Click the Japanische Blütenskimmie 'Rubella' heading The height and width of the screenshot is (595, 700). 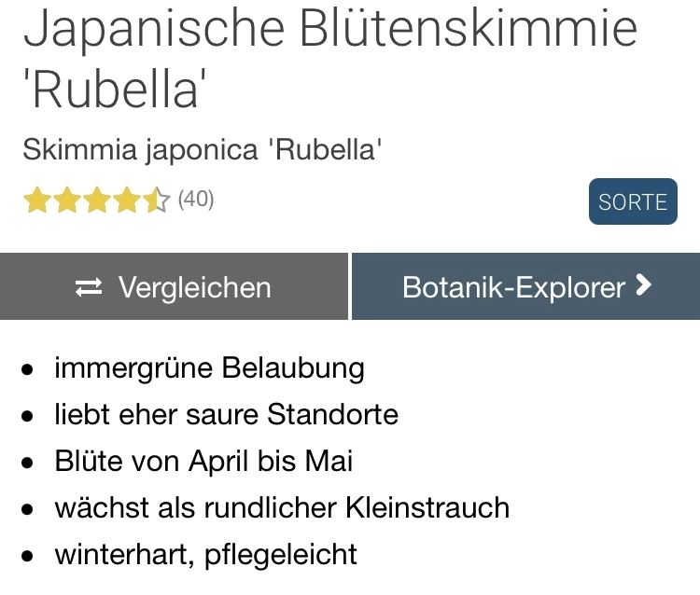(x=330, y=56)
